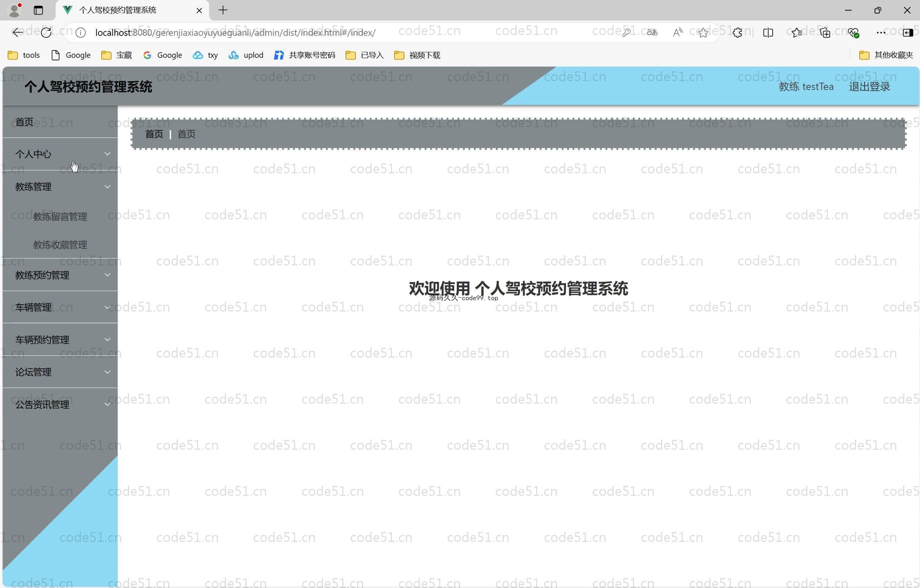Toggle the Edge sidebar icon

(x=908, y=33)
